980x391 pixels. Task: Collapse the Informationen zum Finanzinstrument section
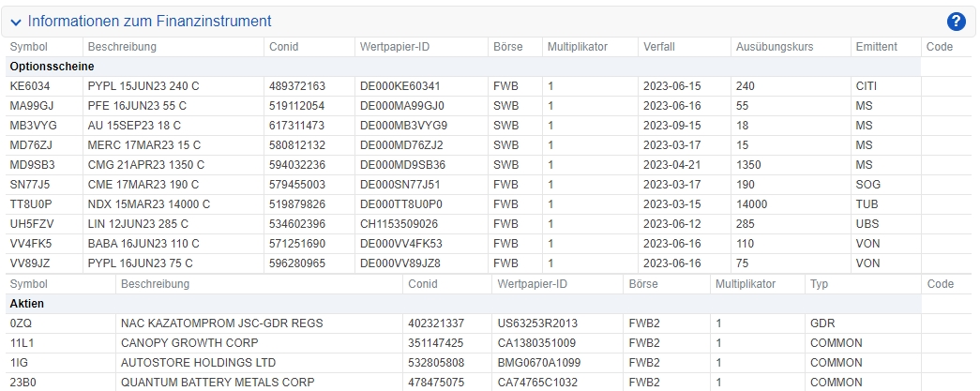click(x=16, y=23)
